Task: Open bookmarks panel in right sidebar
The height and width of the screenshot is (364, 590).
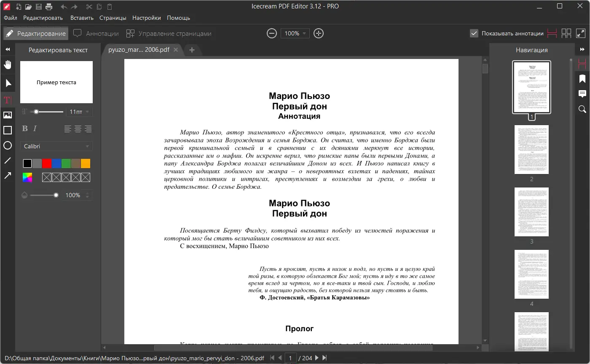Action: click(x=582, y=79)
